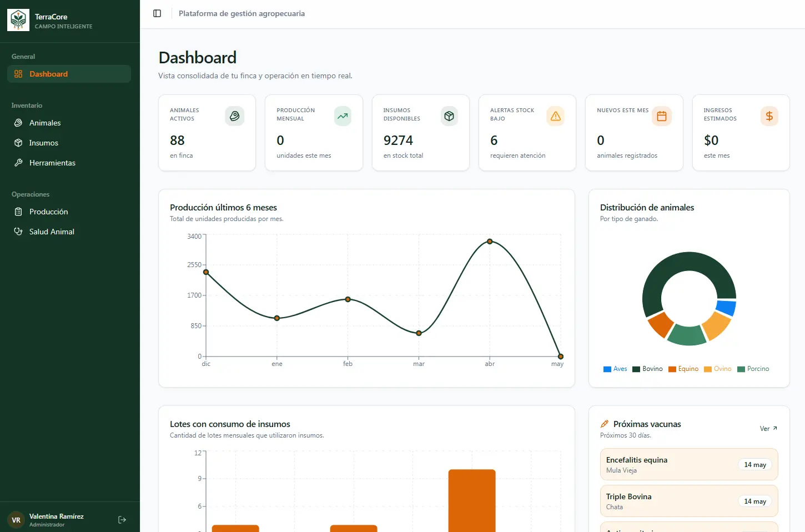This screenshot has height=532, width=805.
Task: Click the Plataforma de gestión agropecuaria header text
Action: [241, 13]
